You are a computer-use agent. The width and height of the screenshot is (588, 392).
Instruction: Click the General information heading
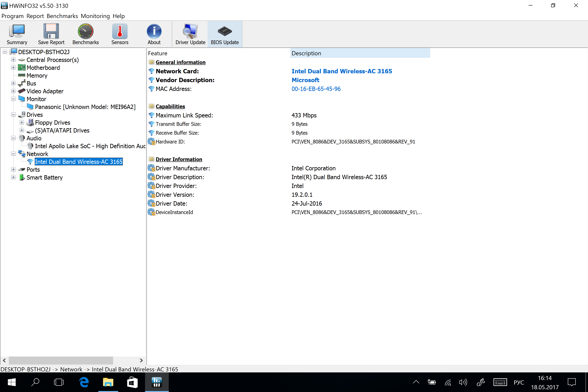coord(181,62)
